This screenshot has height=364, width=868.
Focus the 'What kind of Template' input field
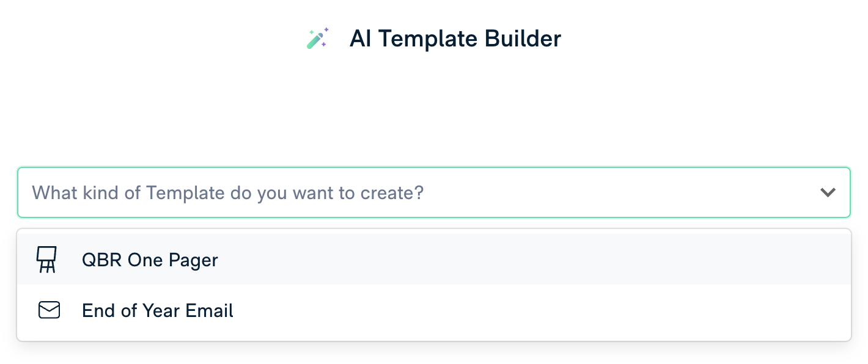click(434, 192)
